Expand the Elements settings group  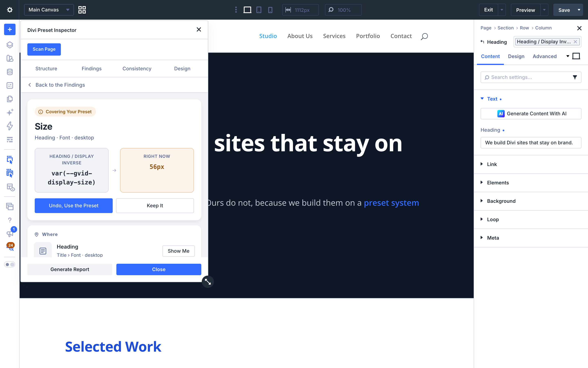click(531, 183)
